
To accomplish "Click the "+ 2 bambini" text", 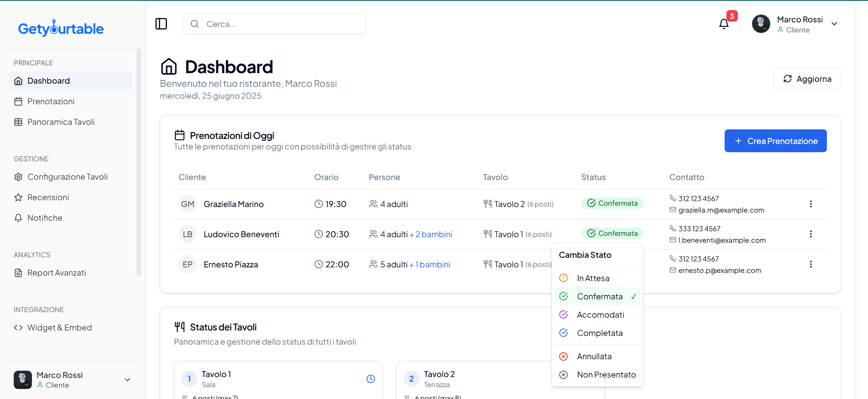I will [431, 234].
